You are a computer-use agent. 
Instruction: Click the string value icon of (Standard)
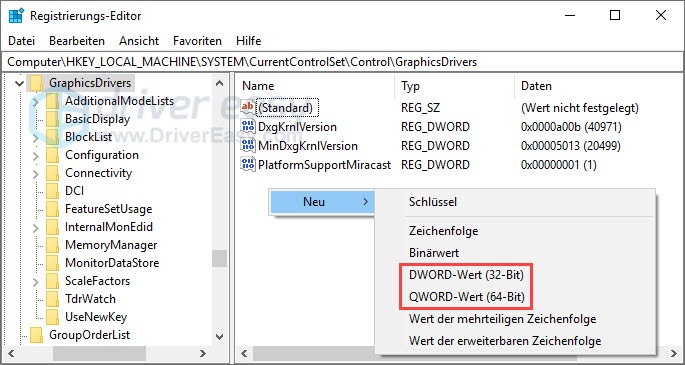pos(248,107)
